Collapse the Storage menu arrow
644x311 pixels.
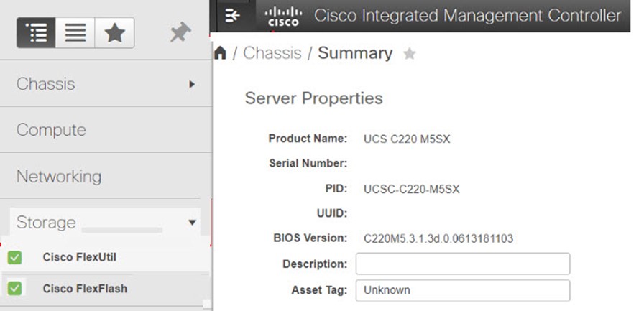pyautogui.click(x=192, y=223)
